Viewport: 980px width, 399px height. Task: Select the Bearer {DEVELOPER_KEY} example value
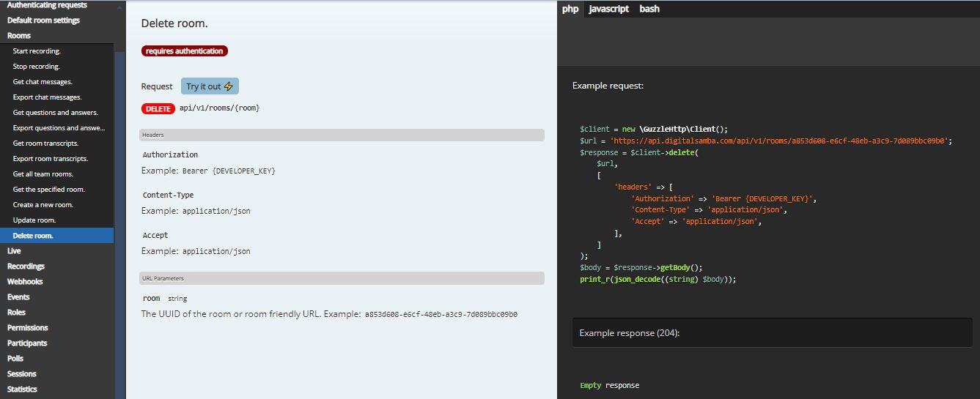(229, 171)
